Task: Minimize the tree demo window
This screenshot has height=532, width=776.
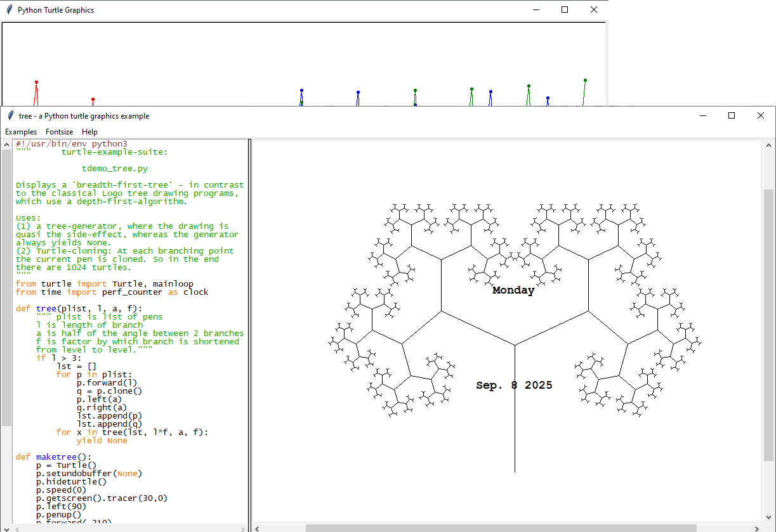Action: [702, 116]
